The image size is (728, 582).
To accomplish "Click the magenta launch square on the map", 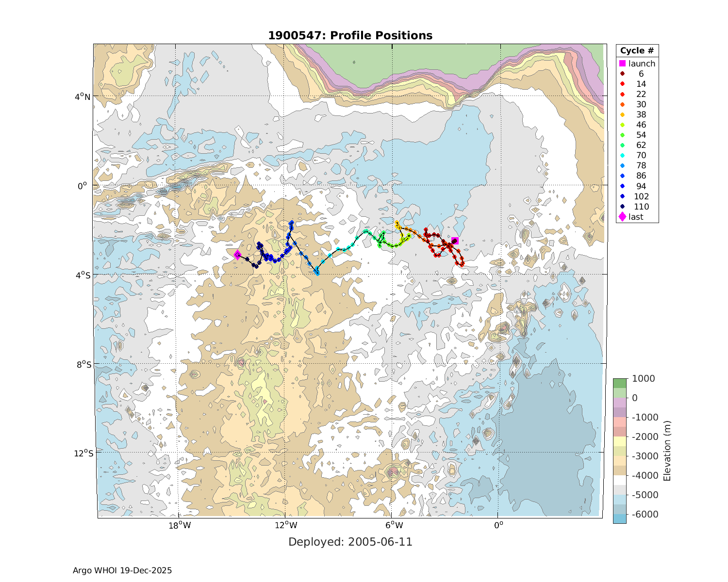I will (455, 241).
